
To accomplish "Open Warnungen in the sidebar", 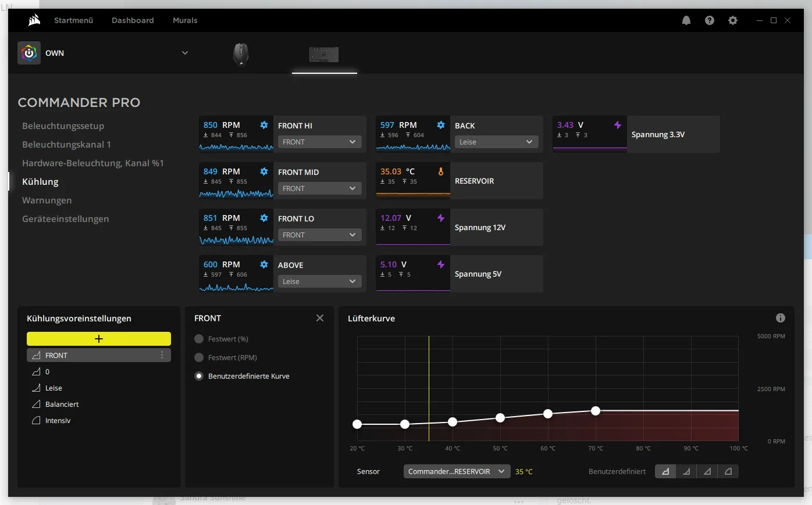I will [x=47, y=200].
